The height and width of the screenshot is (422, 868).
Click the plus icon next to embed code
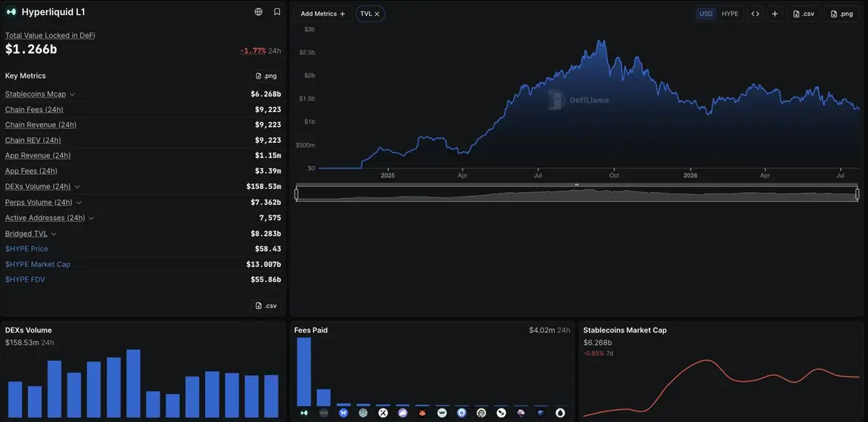point(774,14)
